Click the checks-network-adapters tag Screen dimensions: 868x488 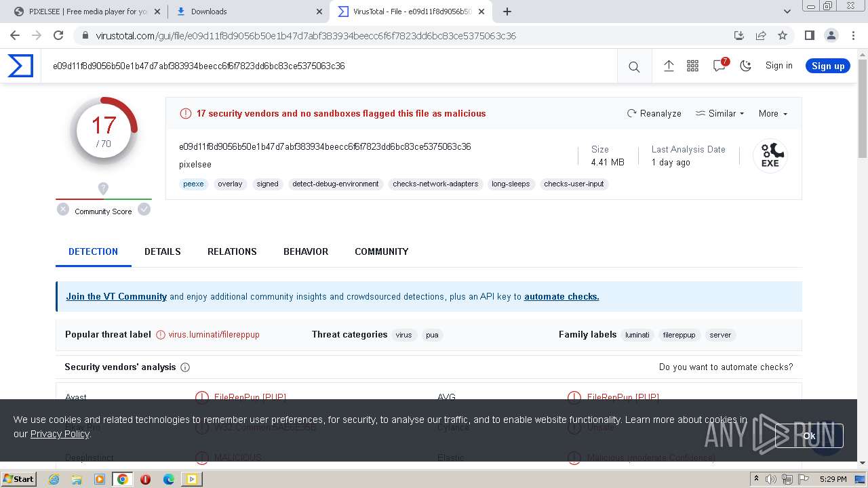click(435, 184)
